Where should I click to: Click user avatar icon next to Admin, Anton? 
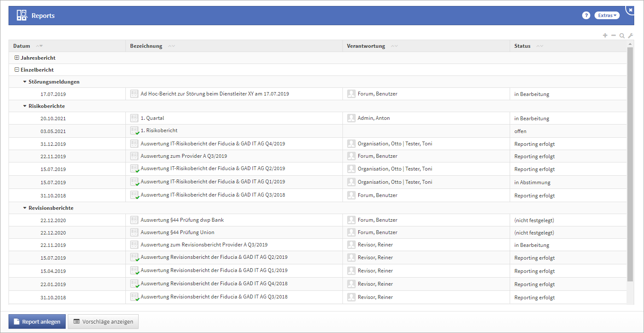tap(351, 118)
